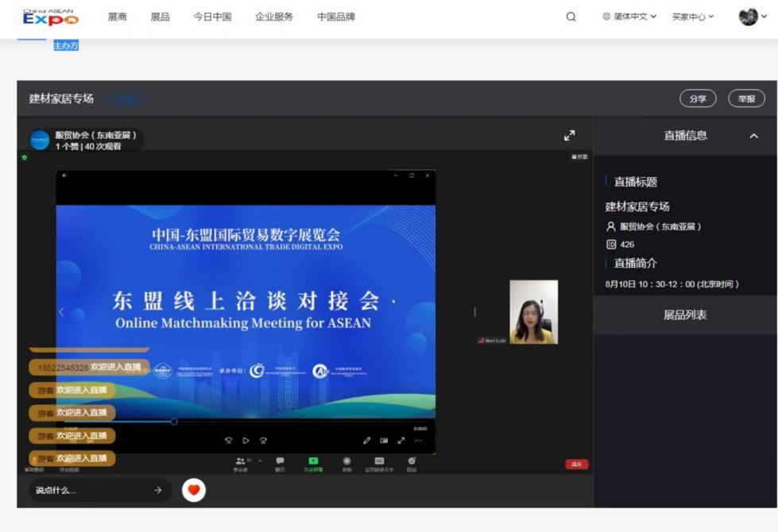Click the green share screen icon
The width and height of the screenshot is (778, 532).
pyautogui.click(x=313, y=461)
